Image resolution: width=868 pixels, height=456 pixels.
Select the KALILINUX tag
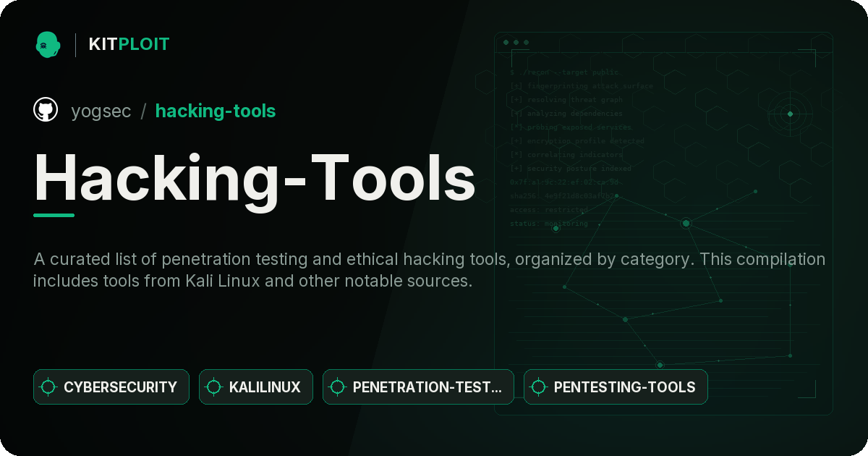(256, 387)
